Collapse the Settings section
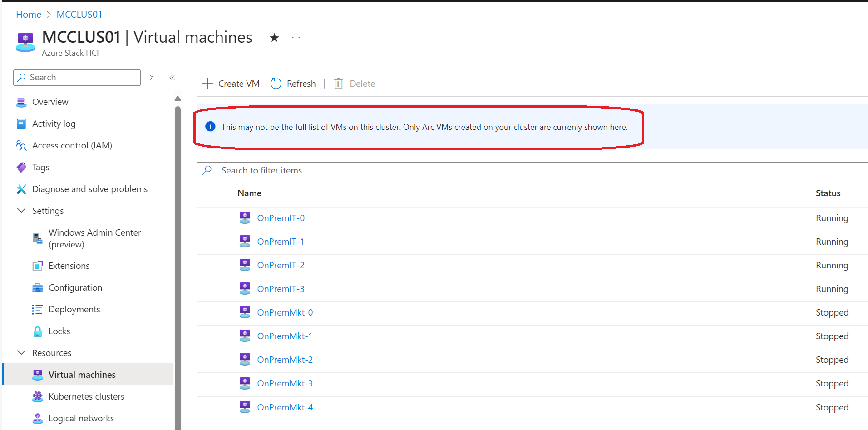This screenshot has width=868, height=430. (21, 210)
